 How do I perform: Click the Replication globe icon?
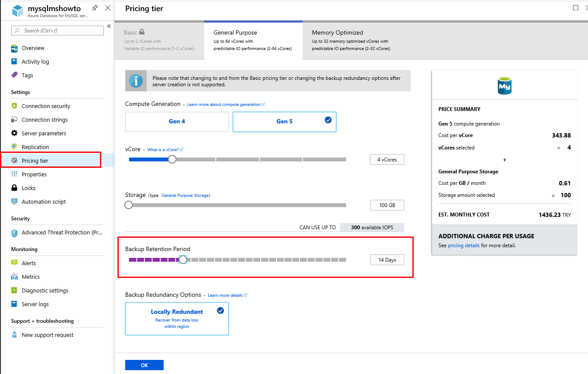[x=15, y=147]
